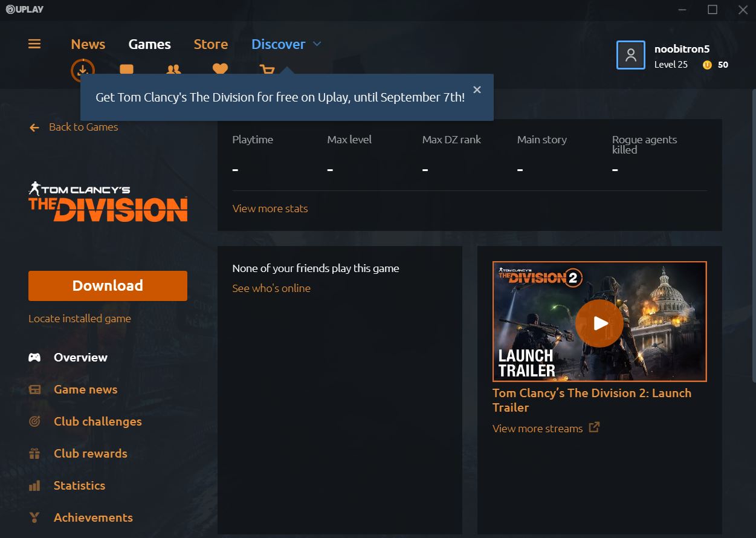756x538 pixels.
Task: Maximize the Uplay window
Action: 712,10
